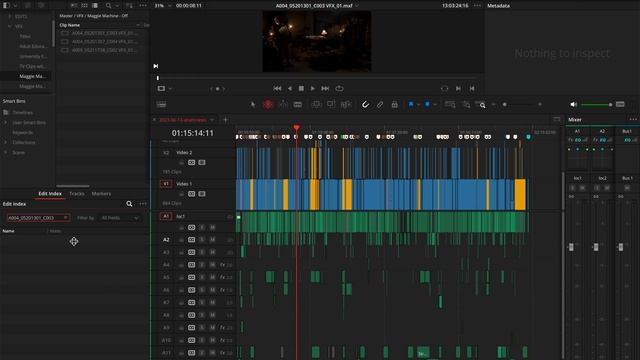The width and height of the screenshot is (640, 360).
Task: Toggle the bin list sidebar icon
Action: point(6,6)
